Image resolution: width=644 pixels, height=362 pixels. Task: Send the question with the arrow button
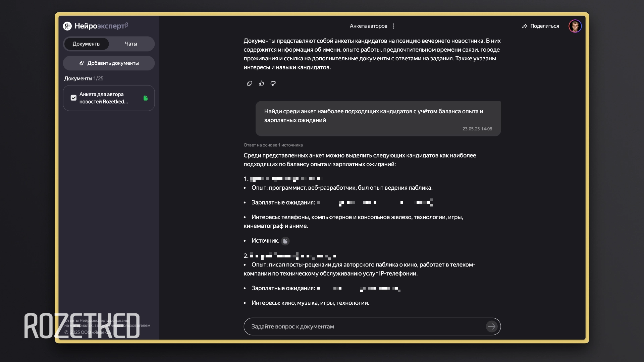pyautogui.click(x=491, y=326)
